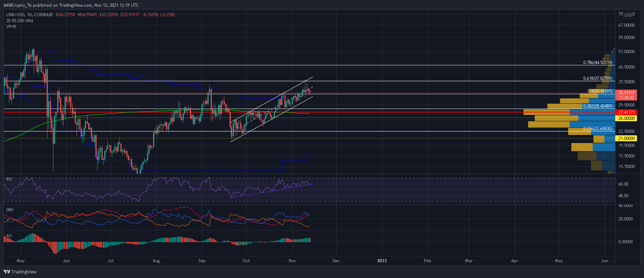Click the RSI pane label
644x278 pixels.
(9, 179)
